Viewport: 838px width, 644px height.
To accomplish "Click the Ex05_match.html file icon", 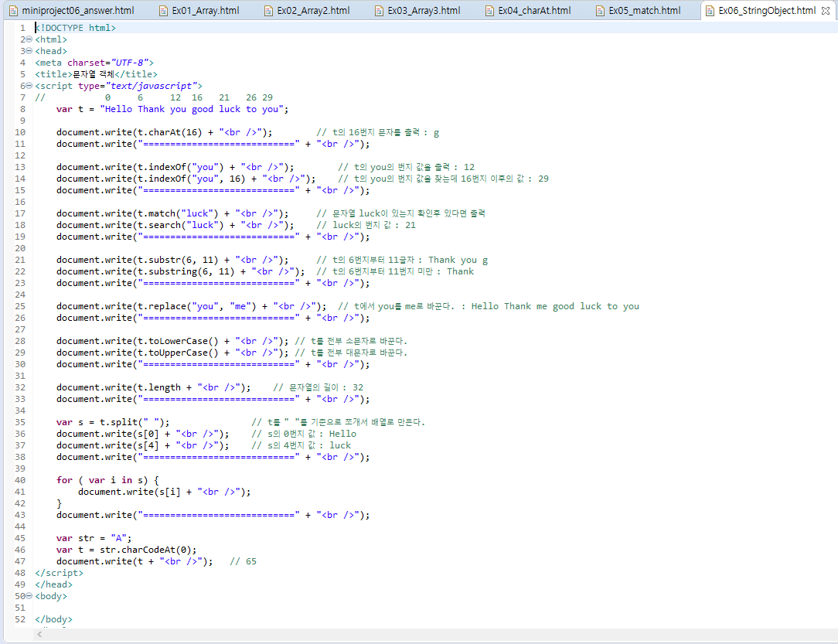I will coord(600,11).
